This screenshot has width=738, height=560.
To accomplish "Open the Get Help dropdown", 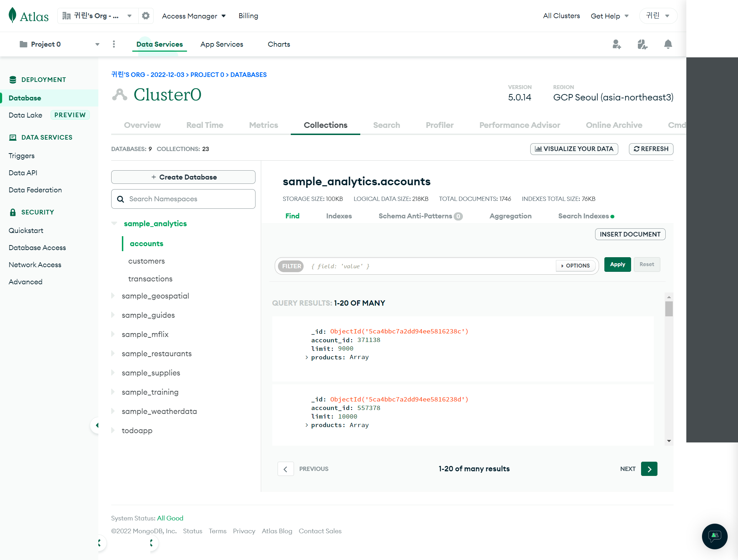I will (x=610, y=16).
